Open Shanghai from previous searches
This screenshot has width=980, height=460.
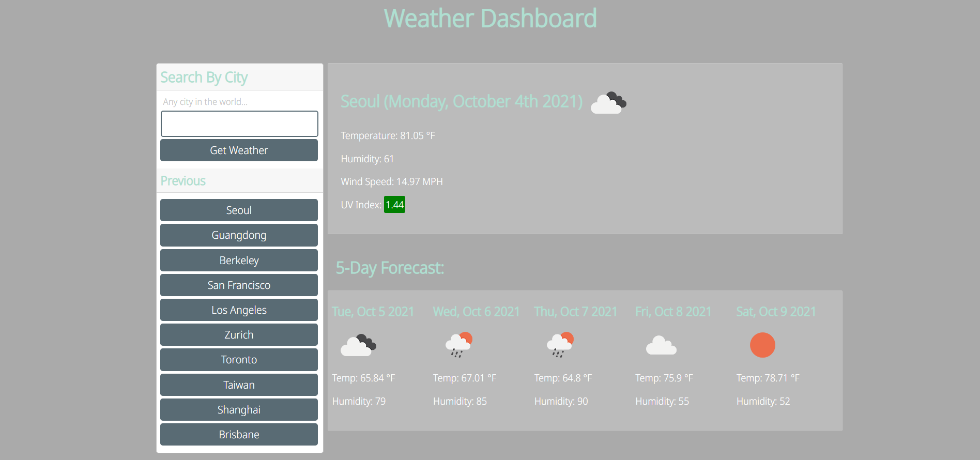(239, 410)
